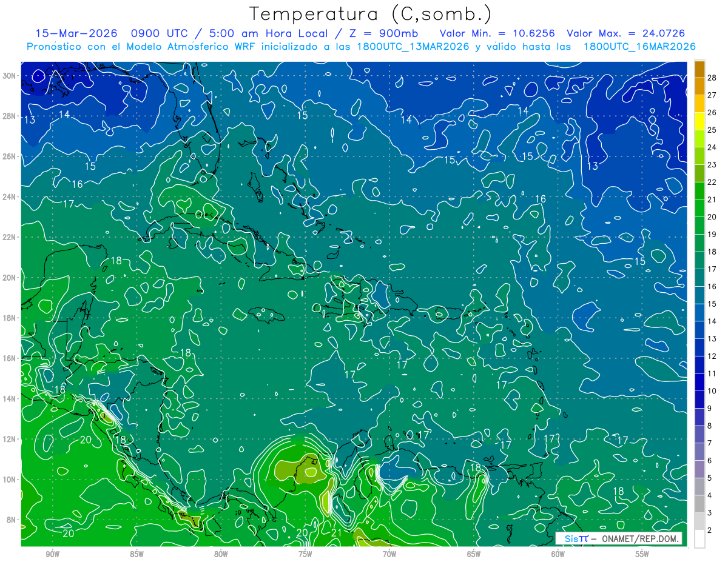
Task: Click the 20N latitude axis label
Action: (x=10, y=277)
